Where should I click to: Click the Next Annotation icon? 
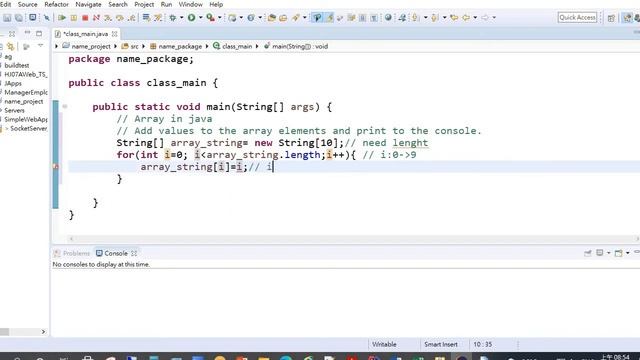pyautogui.click(x=415, y=18)
